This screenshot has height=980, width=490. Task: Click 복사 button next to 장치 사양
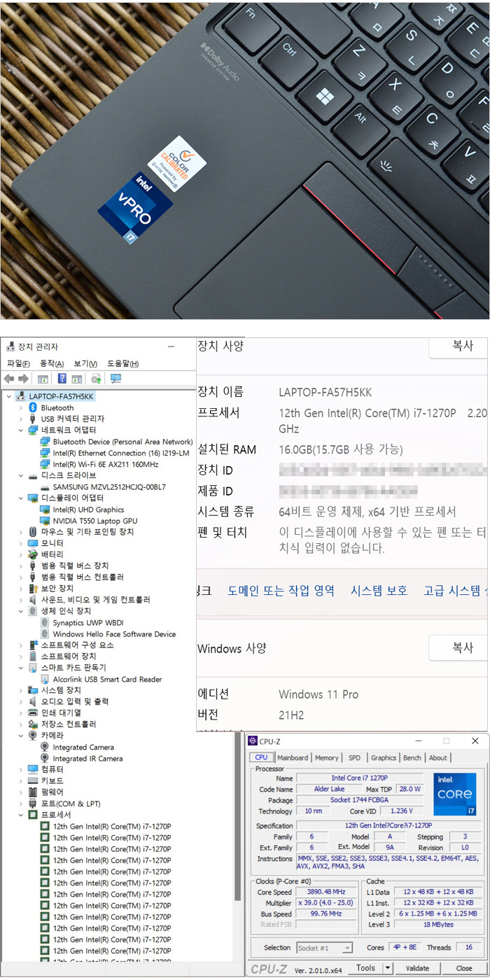(459, 346)
